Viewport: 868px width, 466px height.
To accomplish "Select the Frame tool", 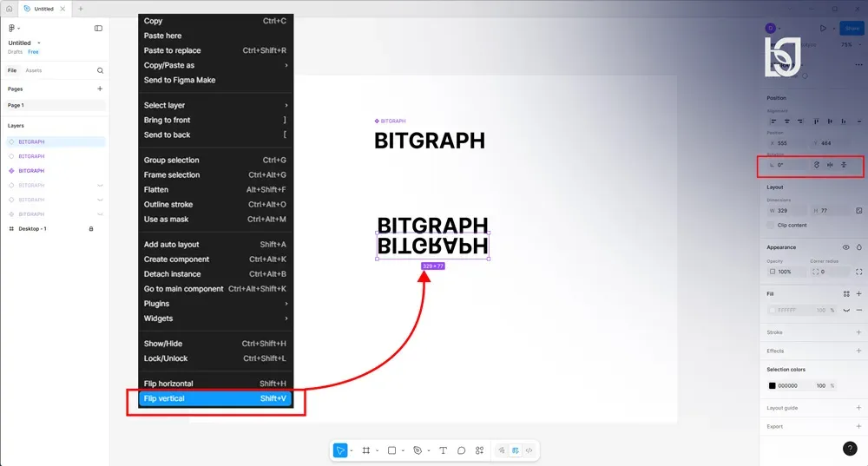I will coord(366,450).
